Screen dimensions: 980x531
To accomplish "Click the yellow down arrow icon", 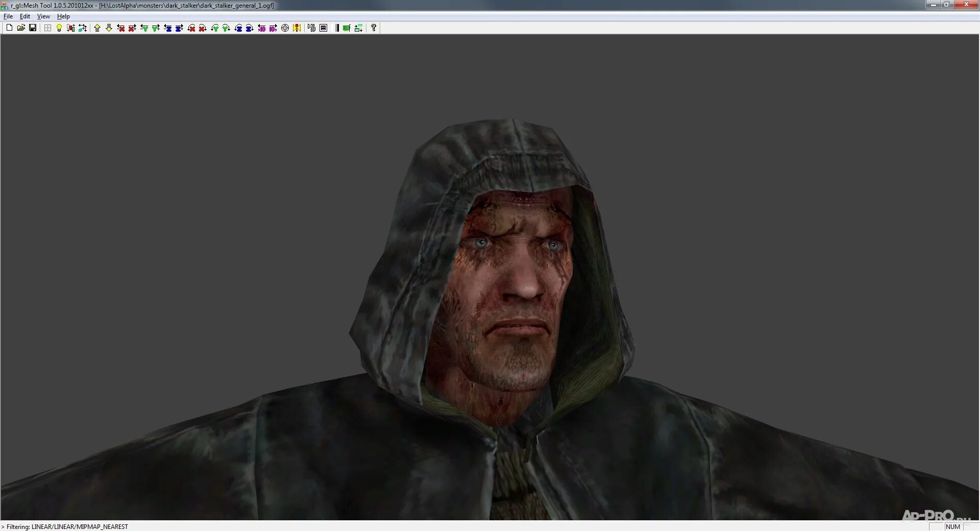I will 109,28.
